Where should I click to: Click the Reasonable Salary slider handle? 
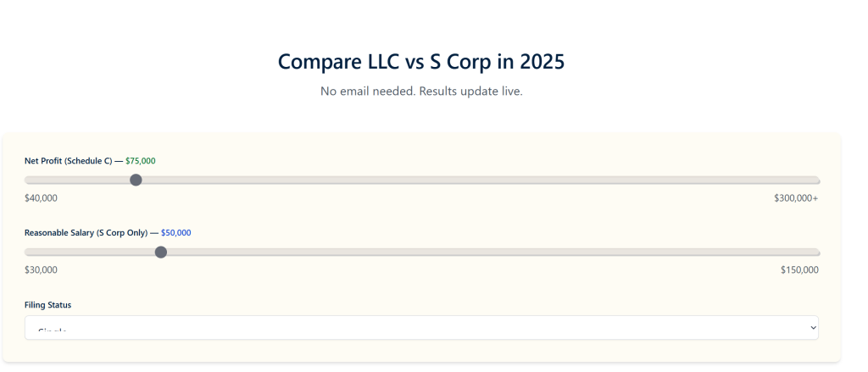[161, 252]
